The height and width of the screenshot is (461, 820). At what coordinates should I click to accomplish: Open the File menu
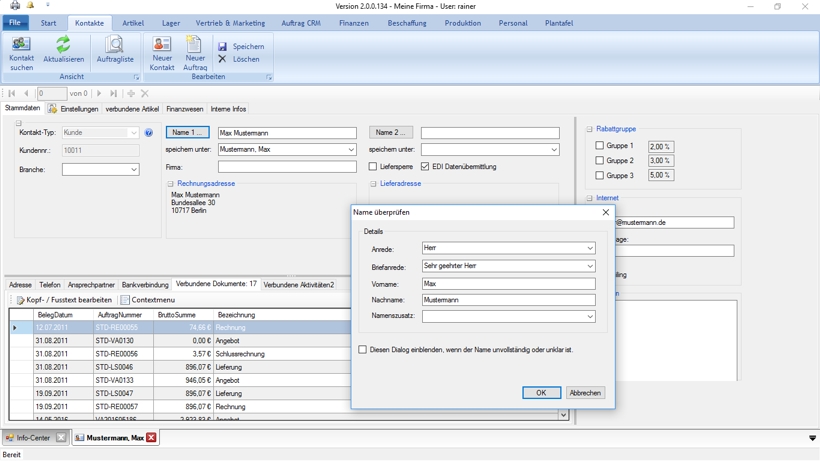[x=15, y=22]
